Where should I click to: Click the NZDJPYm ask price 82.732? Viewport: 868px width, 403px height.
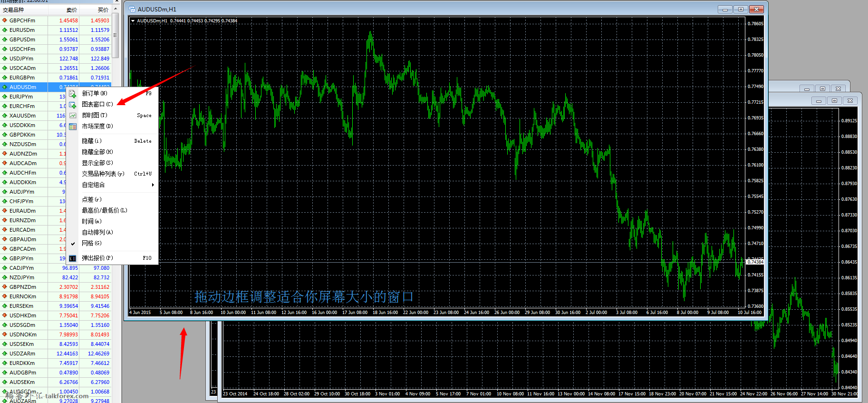(x=101, y=277)
